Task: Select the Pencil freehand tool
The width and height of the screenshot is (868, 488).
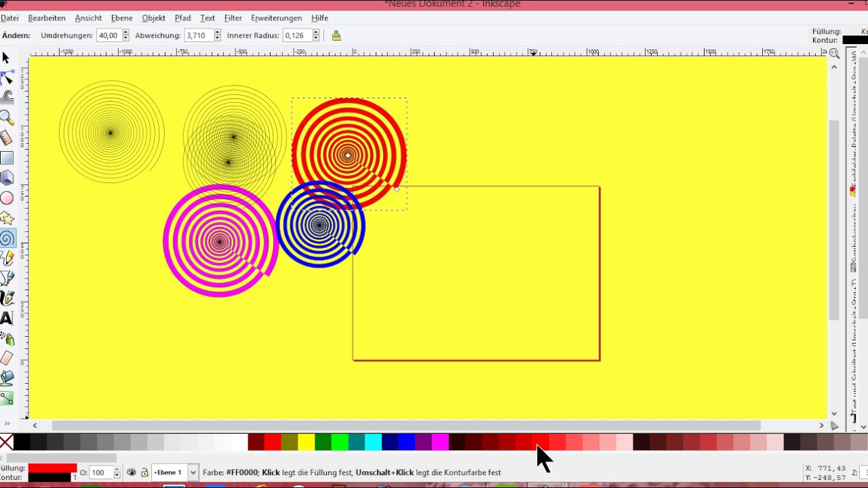Action: coord(6,258)
